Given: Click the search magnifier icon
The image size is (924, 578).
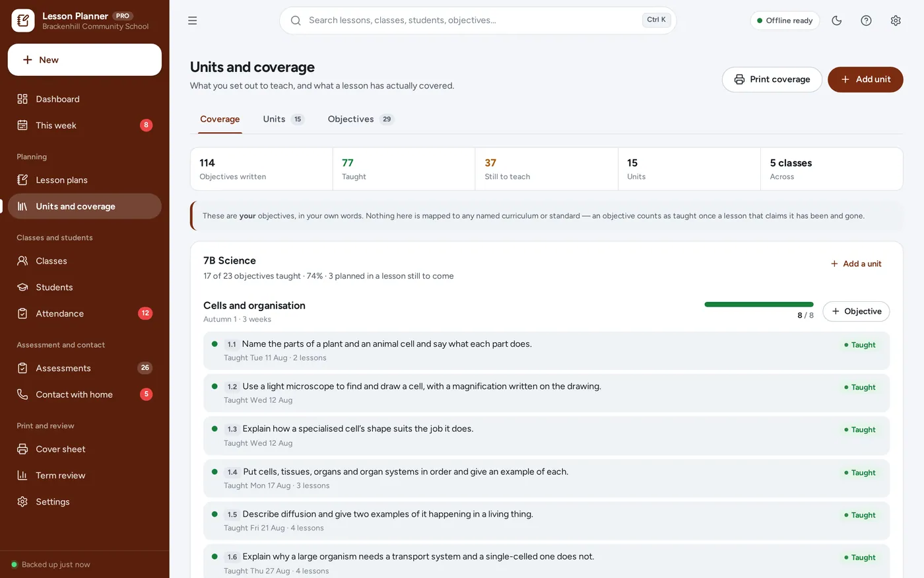Looking at the screenshot, I should (296, 20).
